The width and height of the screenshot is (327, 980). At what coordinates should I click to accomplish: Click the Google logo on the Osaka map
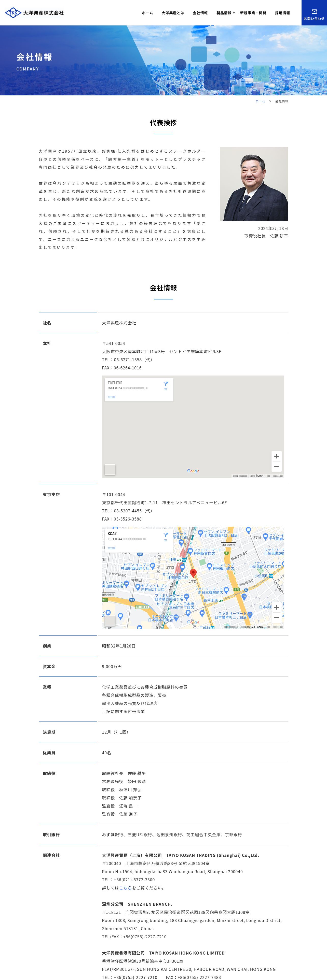(x=193, y=471)
